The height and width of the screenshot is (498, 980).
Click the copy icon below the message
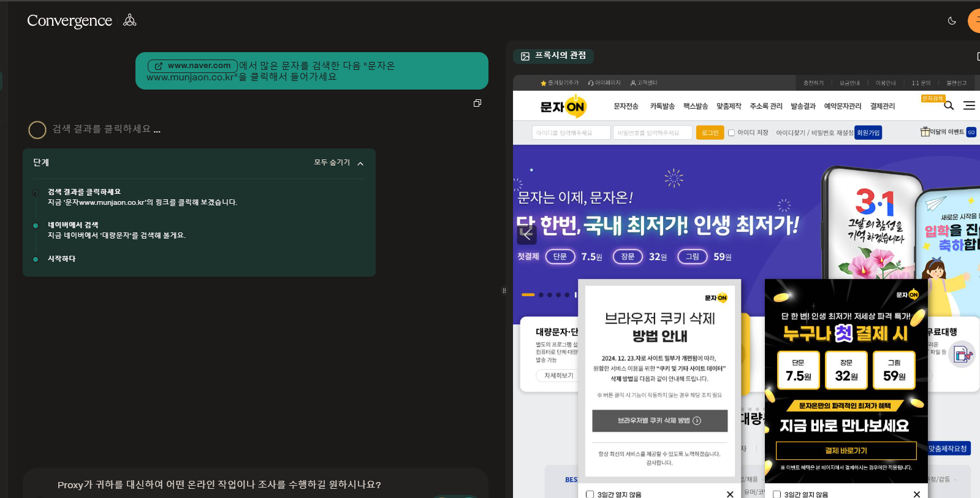[x=477, y=103]
